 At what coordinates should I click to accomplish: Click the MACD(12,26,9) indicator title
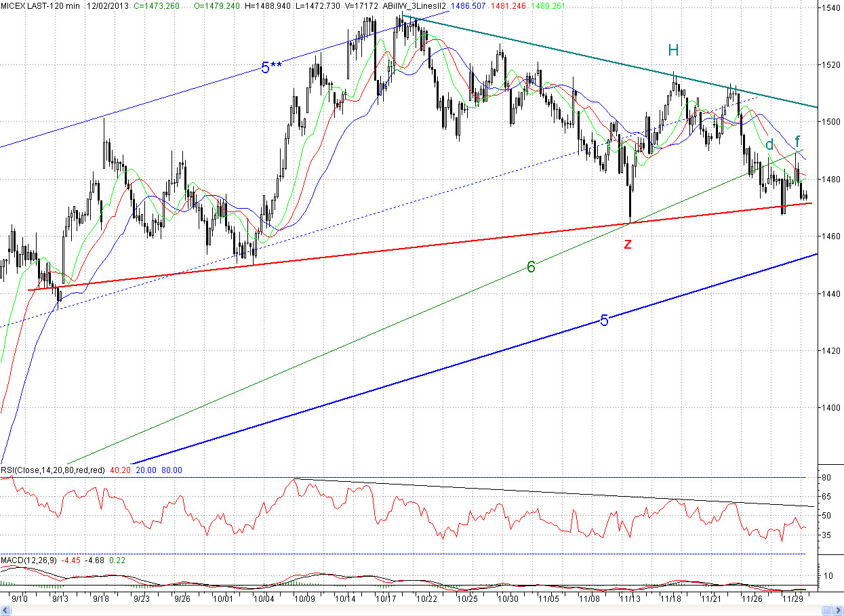29,560
